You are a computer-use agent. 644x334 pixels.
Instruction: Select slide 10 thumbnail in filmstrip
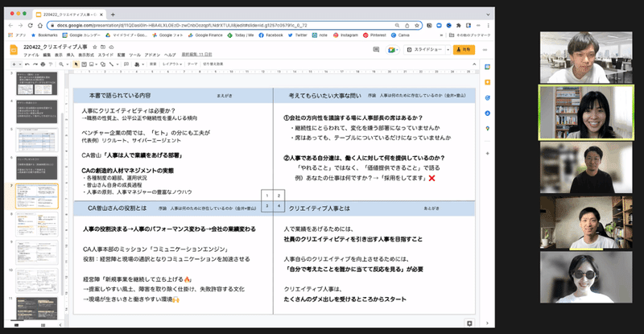pyautogui.click(x=37, y=280)
